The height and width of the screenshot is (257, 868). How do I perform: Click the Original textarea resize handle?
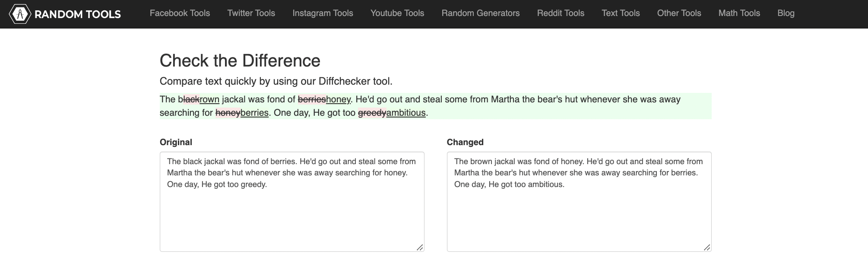pyautogui.click(x=420, y=247)
